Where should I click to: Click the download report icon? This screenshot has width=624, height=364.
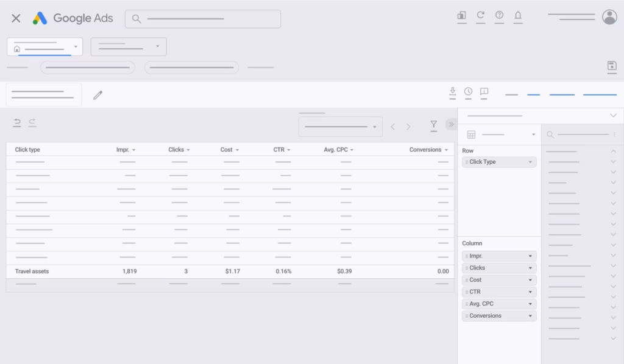tap(452, 91)
